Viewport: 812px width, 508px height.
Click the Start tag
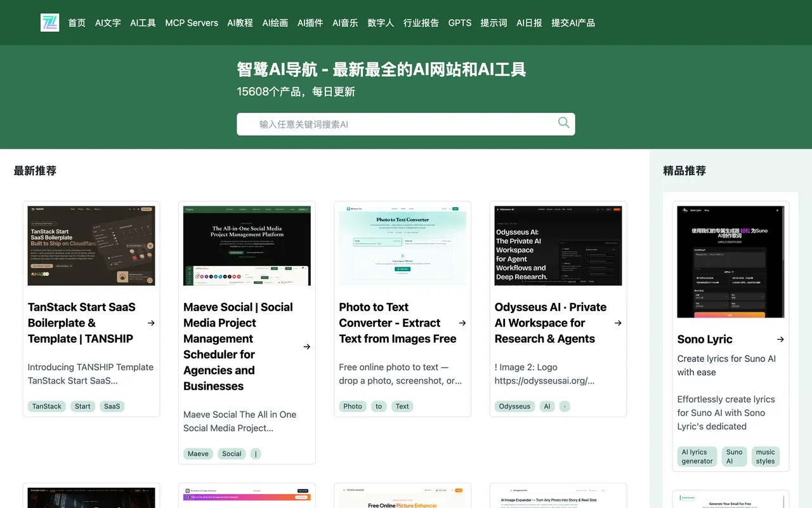pos(82,406)
